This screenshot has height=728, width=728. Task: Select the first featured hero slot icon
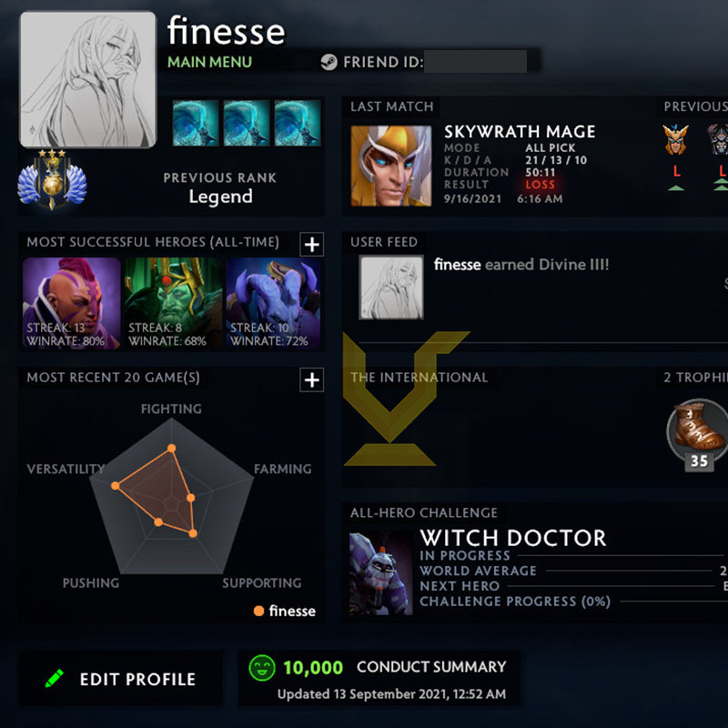click(196, 123)
